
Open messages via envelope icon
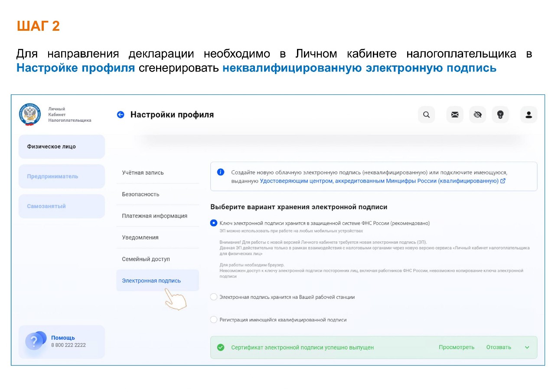coord(454,115)
